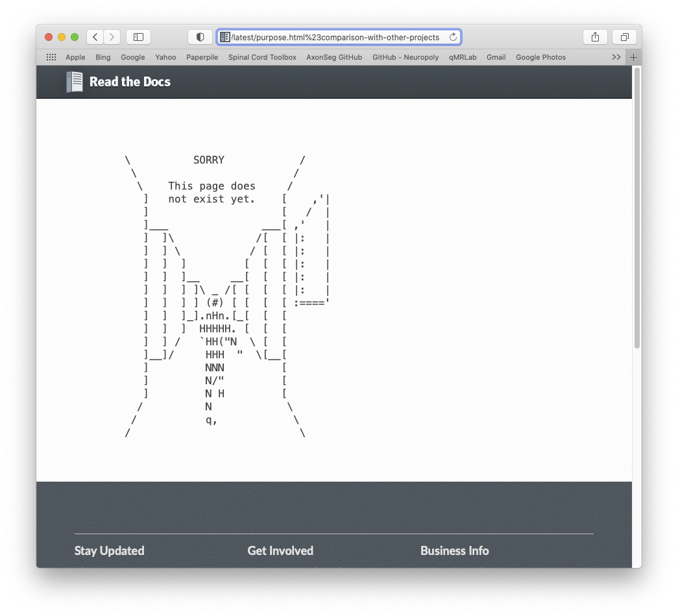Click the Stay Updated footer heading
Image resolution: width=678 pixels, height=616 pixels.
(x=109, y=550)
